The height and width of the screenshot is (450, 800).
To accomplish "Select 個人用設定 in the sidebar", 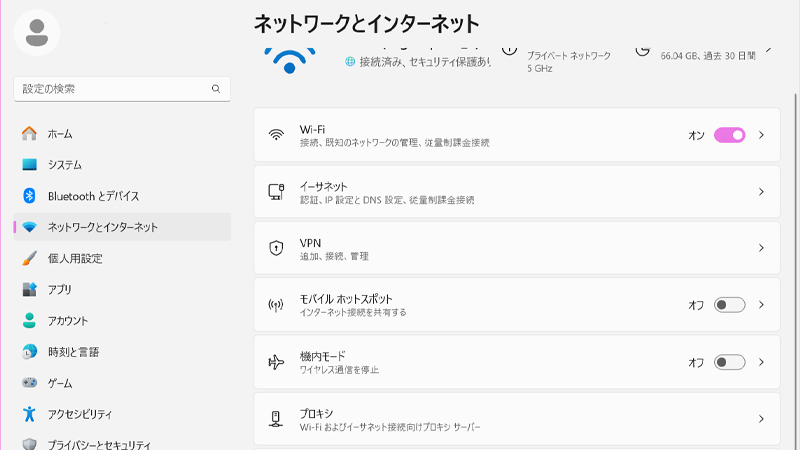I will pyautogui.click(x=122, y=258).
